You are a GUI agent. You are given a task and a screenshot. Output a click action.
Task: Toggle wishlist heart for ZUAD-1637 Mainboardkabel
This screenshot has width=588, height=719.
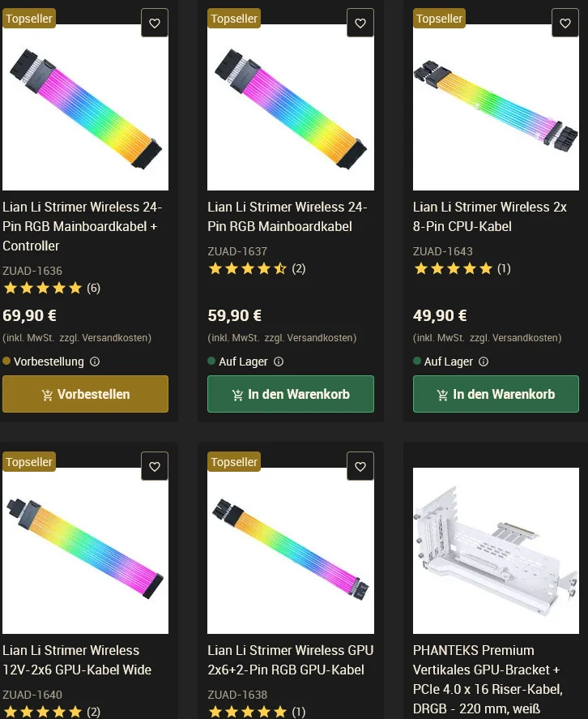coord(360,24)
